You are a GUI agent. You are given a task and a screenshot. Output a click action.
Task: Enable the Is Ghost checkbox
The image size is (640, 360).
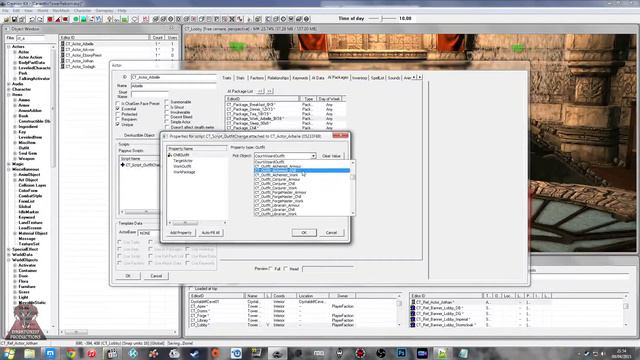[167, 107]
